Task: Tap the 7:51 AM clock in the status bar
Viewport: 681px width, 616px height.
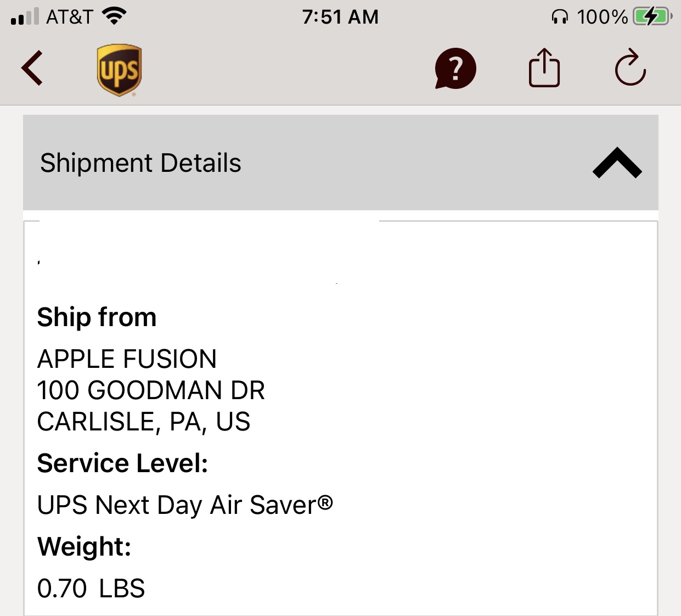Action: point(340,17)
